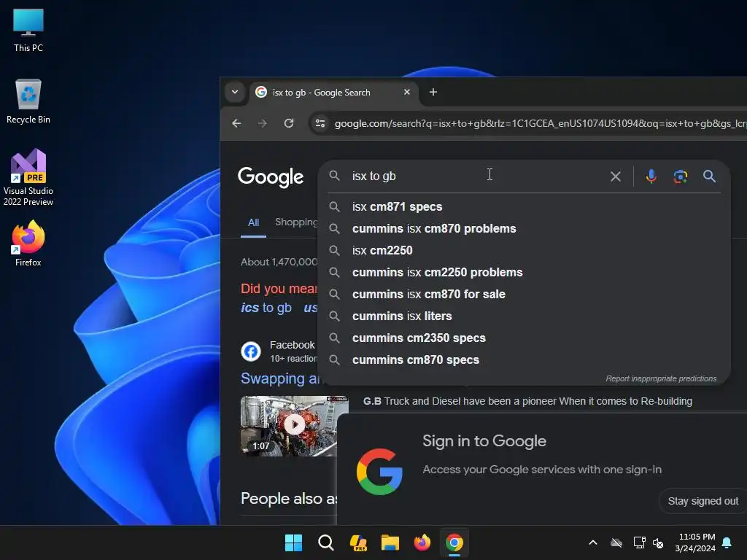Choose suggestion 'isx cm2250'
This screenshot has width=747, height=560.
pos(524,251)
